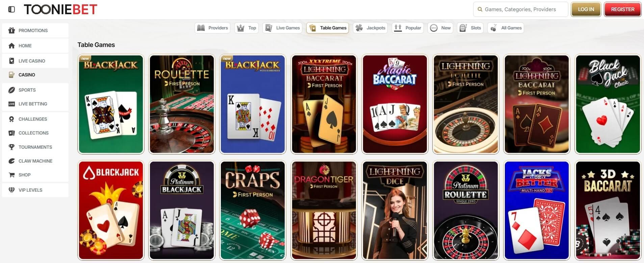Open the Magic Baccarat game thumbnail
The width and height of the screenshot is (644, 263).
click(x=395, y=104)
